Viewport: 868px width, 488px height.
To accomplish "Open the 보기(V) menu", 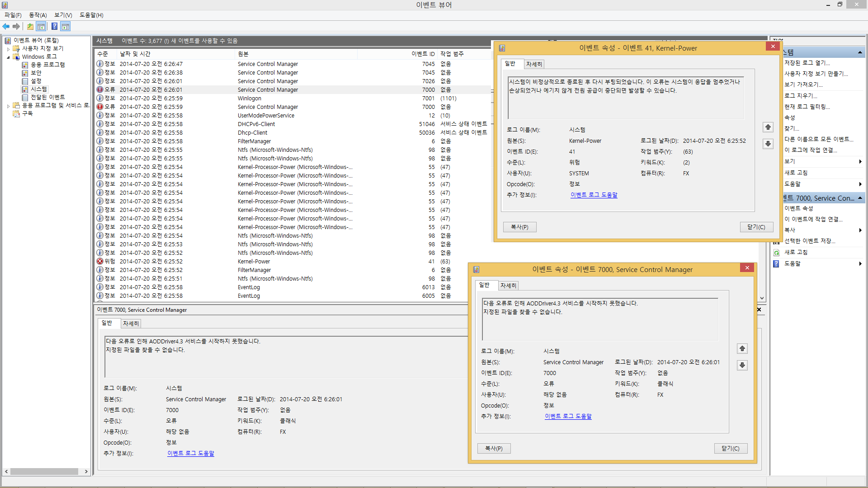I will 63,15.
